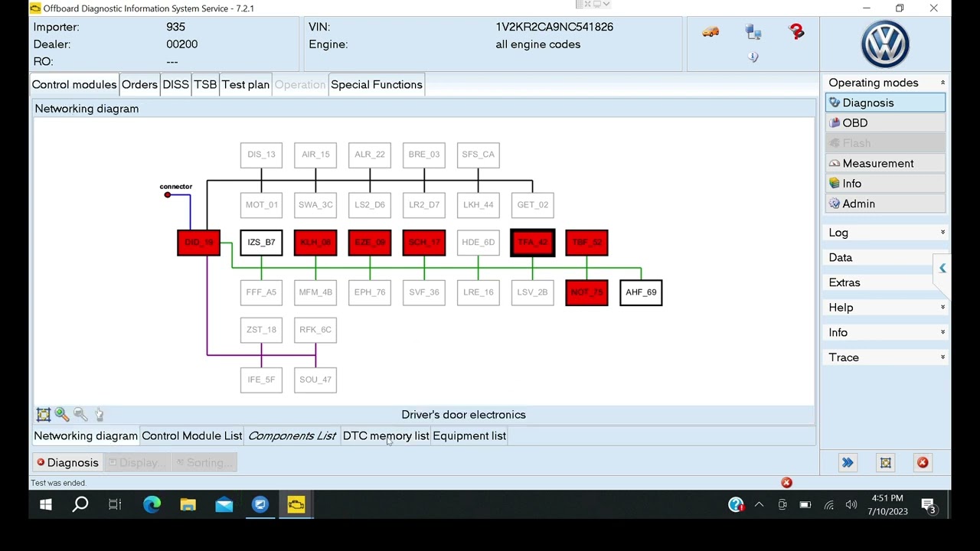Launch Microsoft Edge from taskbar

click(x=152, y=504)
